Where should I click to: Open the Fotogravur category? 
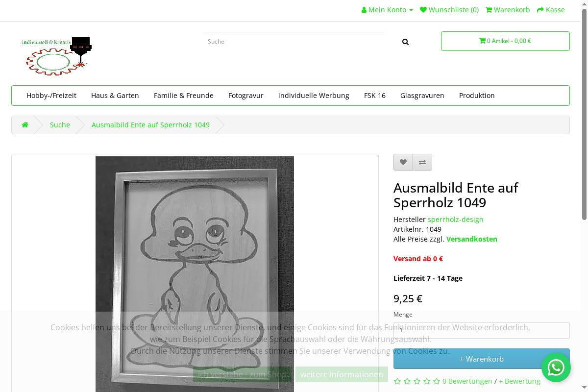coord(246,96)
